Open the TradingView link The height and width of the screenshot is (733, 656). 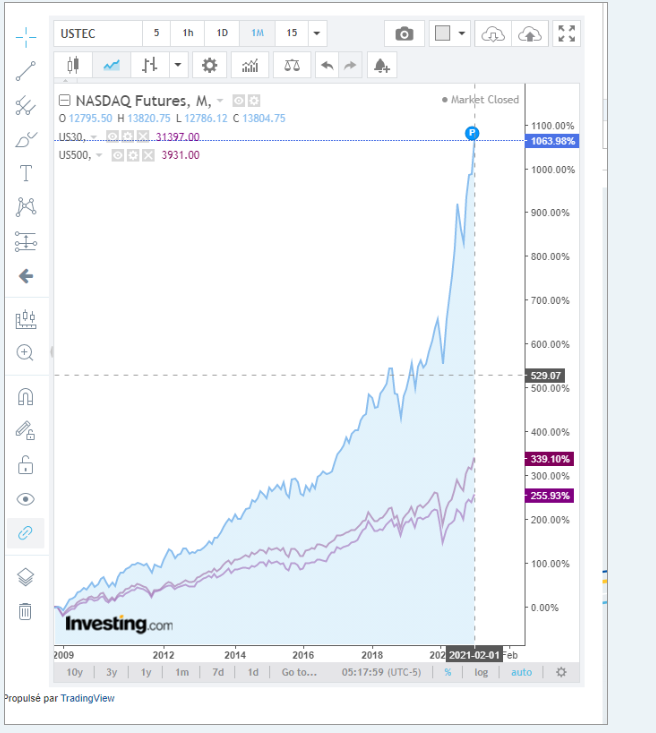(x=87, y=698)
